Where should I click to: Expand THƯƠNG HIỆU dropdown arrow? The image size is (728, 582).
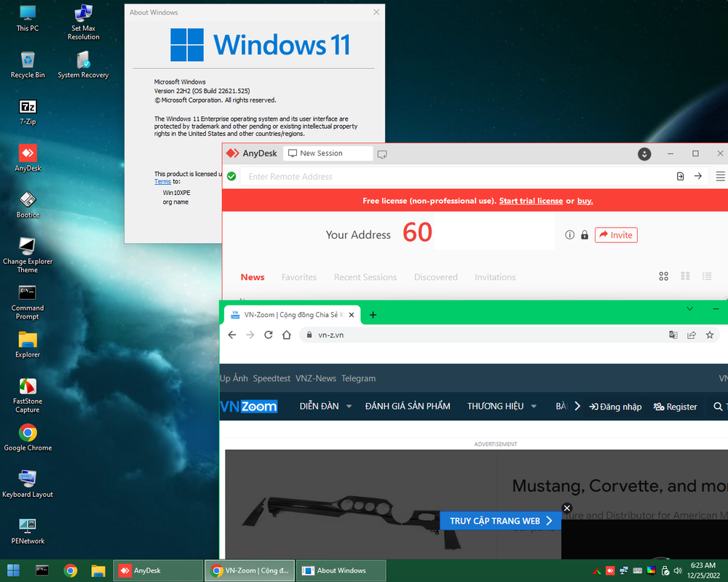coord(534,407)
